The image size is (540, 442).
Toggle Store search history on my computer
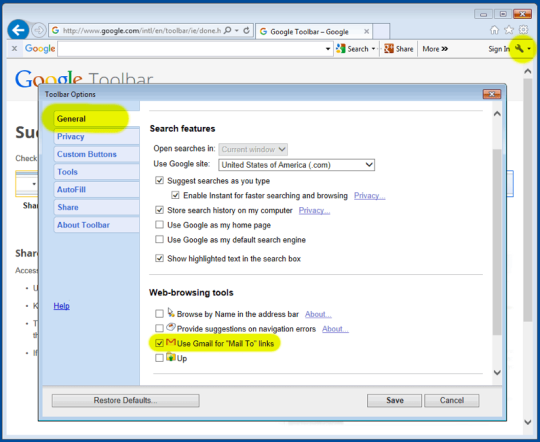(159, 210)
